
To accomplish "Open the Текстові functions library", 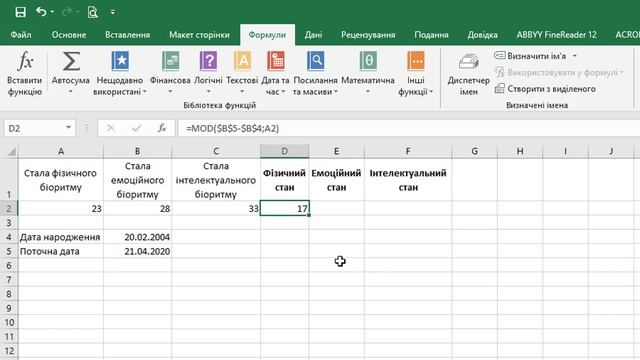I will tap(242, 73).
